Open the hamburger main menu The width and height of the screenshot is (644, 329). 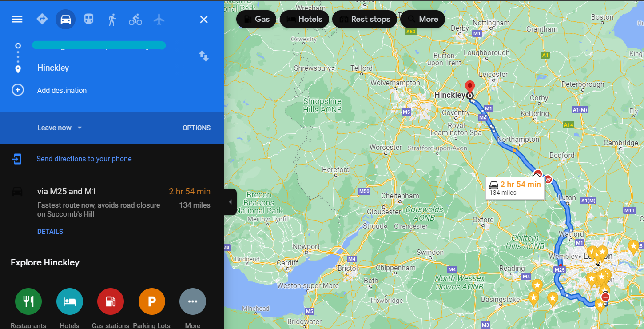17,19
